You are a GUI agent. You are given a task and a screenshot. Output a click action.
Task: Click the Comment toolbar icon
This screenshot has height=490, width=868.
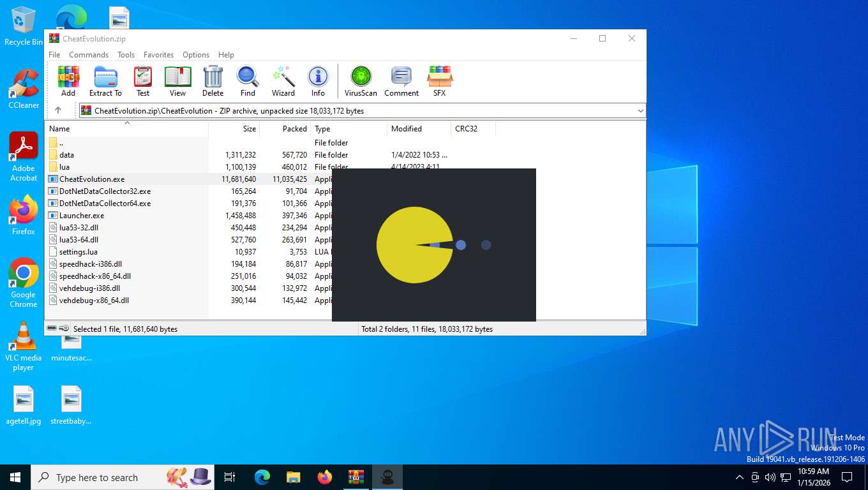[401, 81]
